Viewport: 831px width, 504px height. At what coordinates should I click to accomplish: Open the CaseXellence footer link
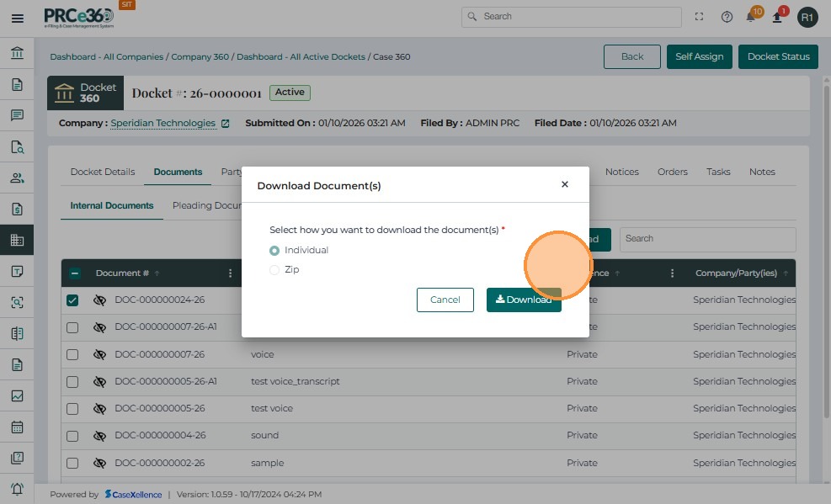(133, 495)
